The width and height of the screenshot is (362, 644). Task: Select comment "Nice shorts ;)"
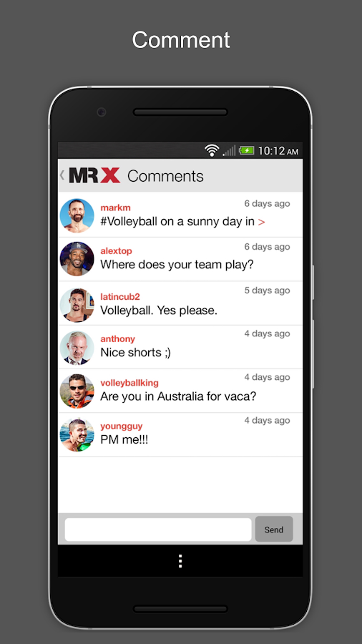click(x=135, y=352)
